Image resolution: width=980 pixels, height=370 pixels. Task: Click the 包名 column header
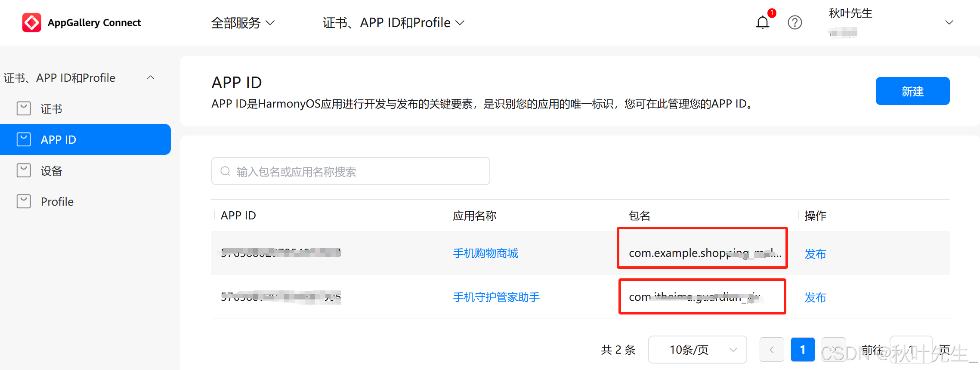point(639,215)
